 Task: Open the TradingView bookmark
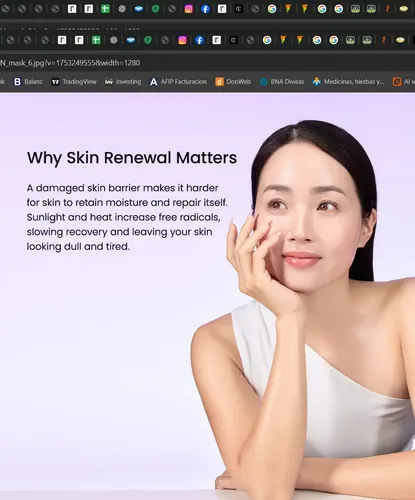click(x=74, y=82)
